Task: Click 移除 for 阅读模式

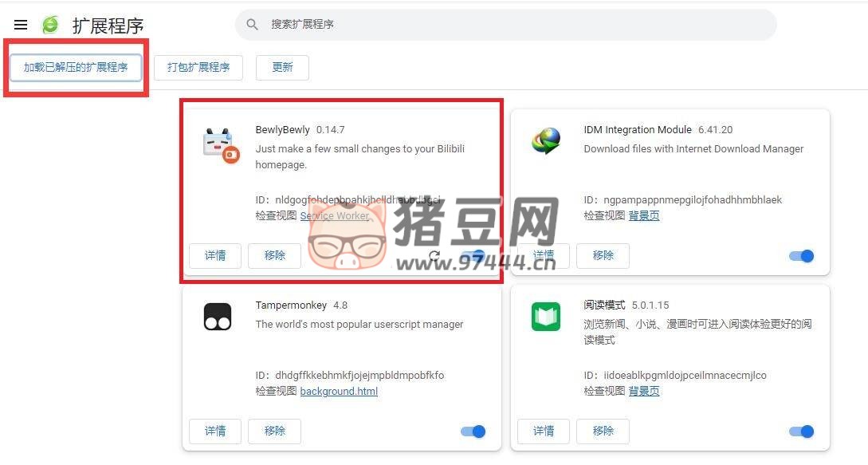Action: pos(603,432)
